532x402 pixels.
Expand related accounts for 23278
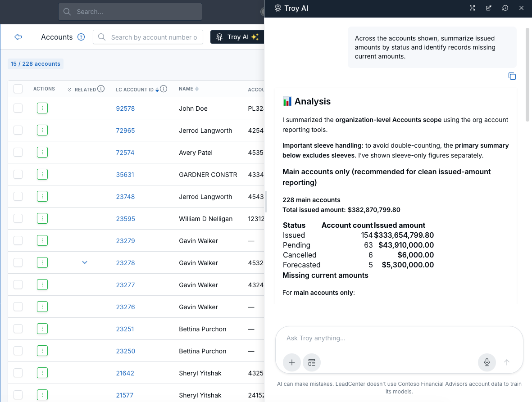tap(85, 262)
